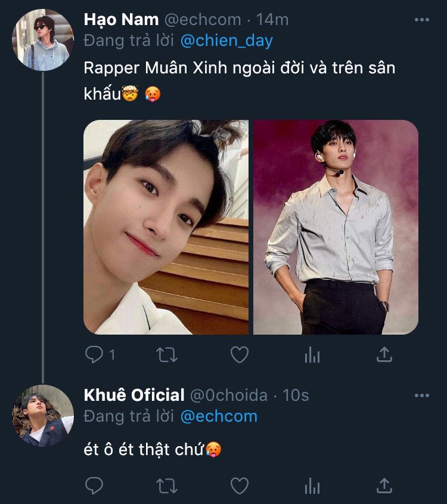Open the @chien_day mention link
The image size is (447, 504).
click(x=227, y=41)
